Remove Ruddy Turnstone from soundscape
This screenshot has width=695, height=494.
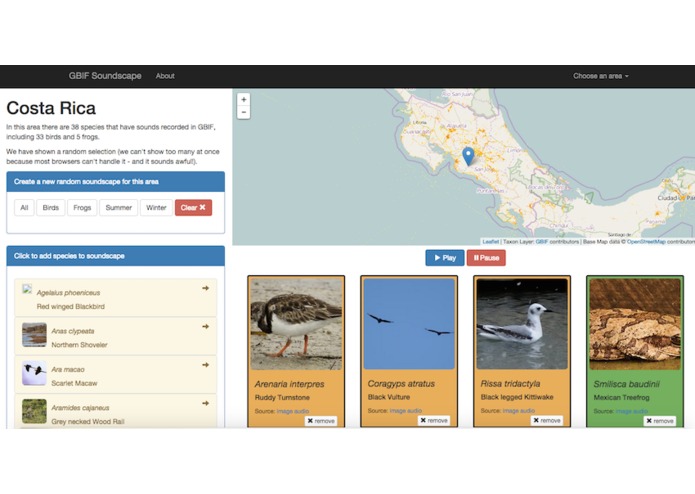tap(321, 421)
